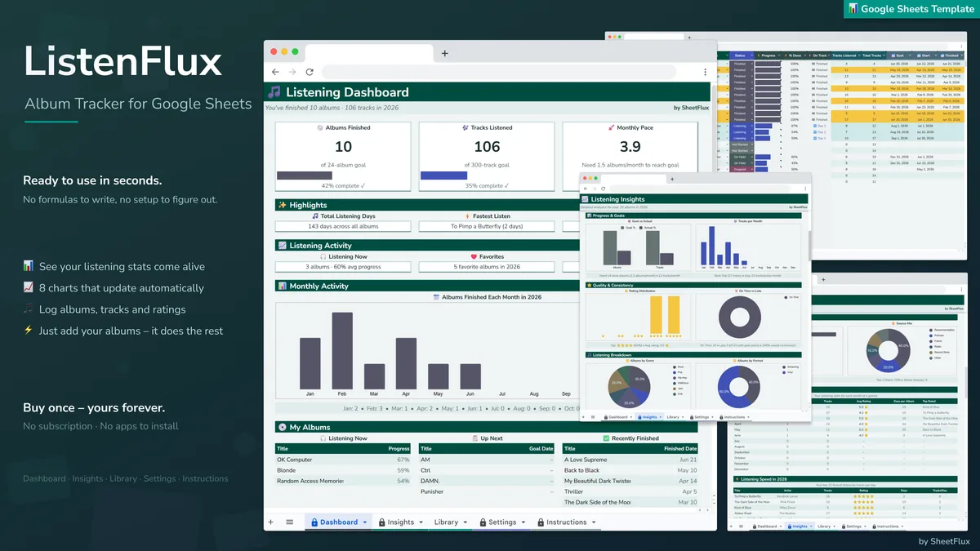The width and height of the screenshot is (980, 551).
Task: Reload the Listening Insights browser page
Action: click(x=602, y=189)
